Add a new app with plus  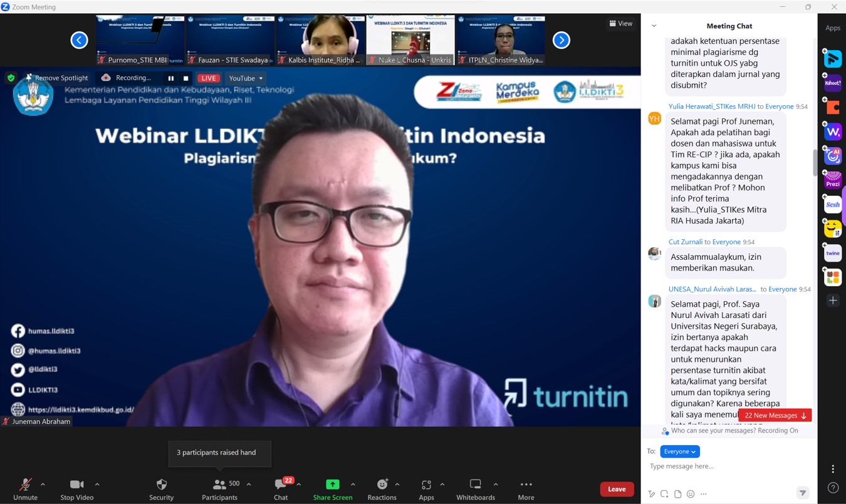pyautogui.click(x=833, y=301)
